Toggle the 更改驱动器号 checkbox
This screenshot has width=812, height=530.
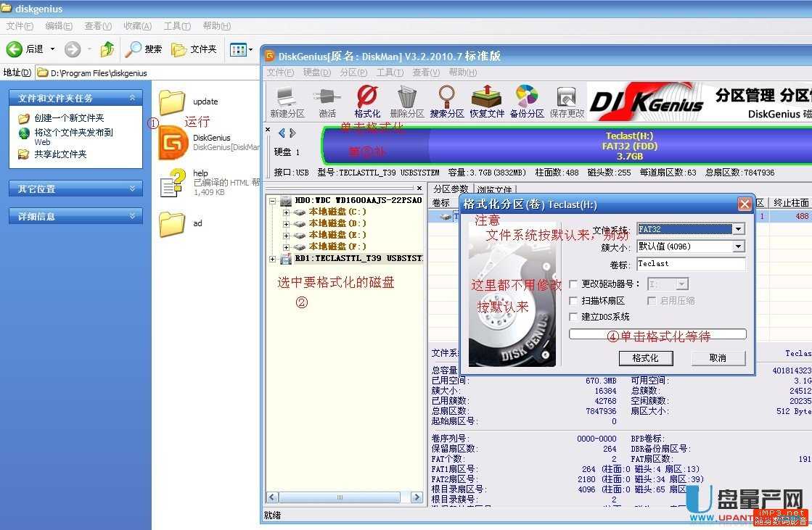click(573, 283)
